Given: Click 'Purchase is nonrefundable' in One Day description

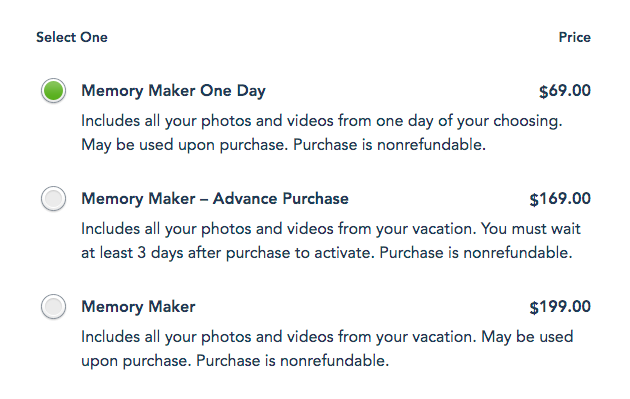Looking at the screenshot, I should (389, 145).
